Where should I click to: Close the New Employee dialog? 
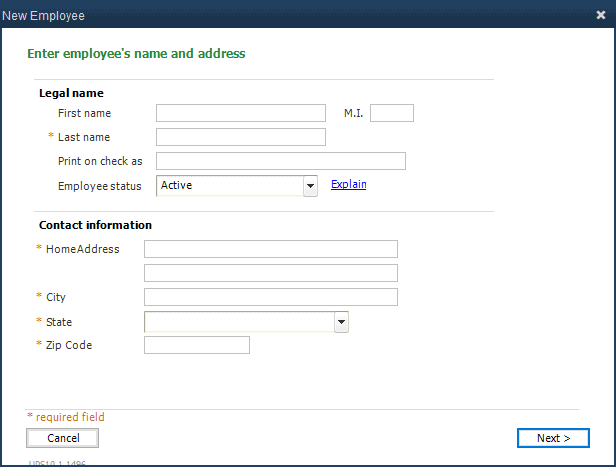pyautogui.click(x=601, y=15)
